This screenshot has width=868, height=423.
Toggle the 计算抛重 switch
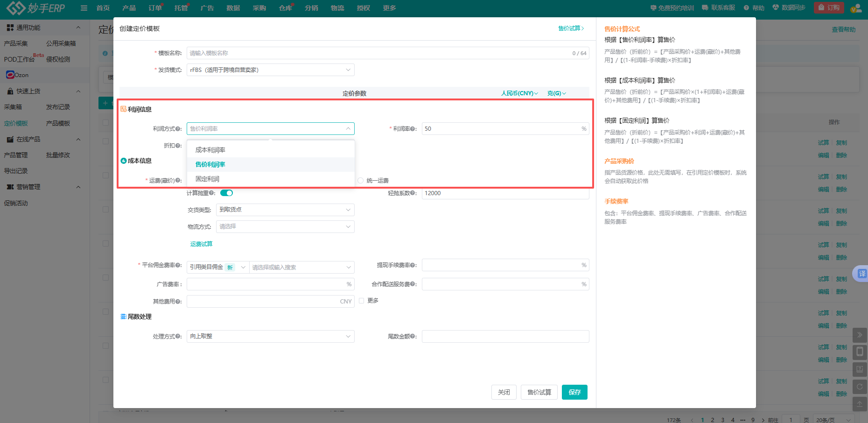pos(226,193)
